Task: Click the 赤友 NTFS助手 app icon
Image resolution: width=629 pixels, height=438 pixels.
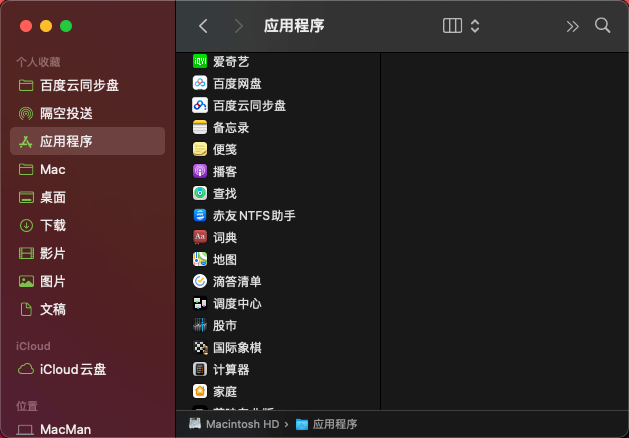Action: click(x=200, y=215)
